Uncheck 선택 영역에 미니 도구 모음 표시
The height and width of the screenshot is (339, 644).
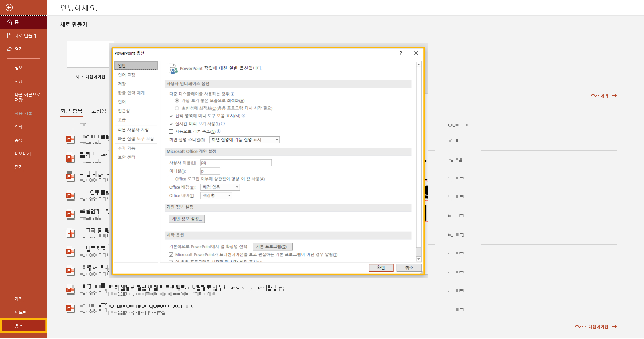[171, 116]
